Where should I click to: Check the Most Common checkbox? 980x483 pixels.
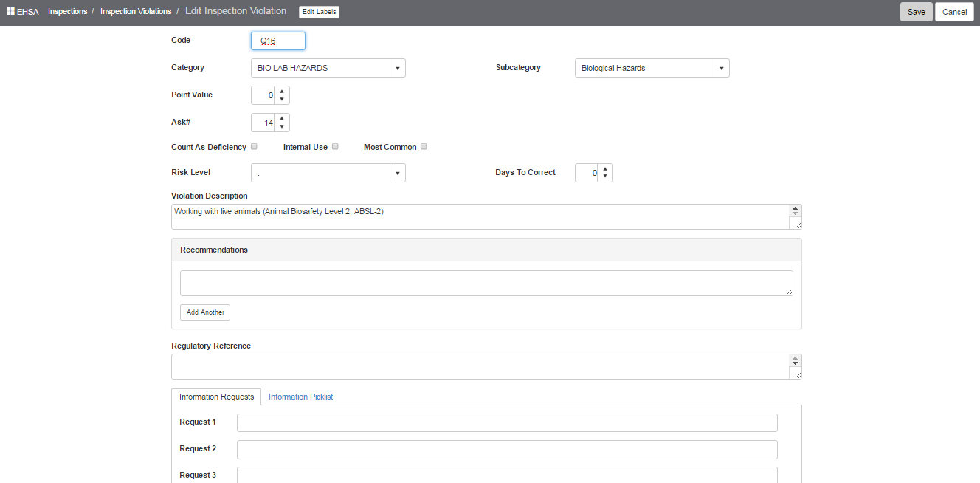(x=424, y=146)
